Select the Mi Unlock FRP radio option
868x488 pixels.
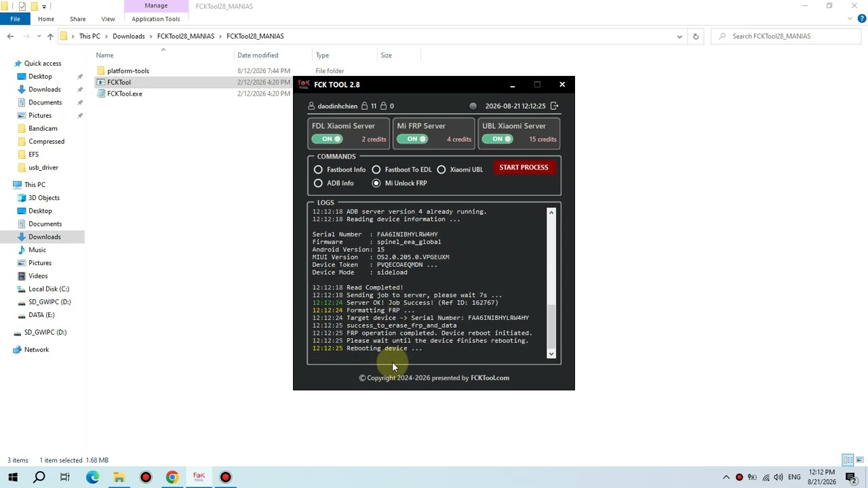(376, 183)
